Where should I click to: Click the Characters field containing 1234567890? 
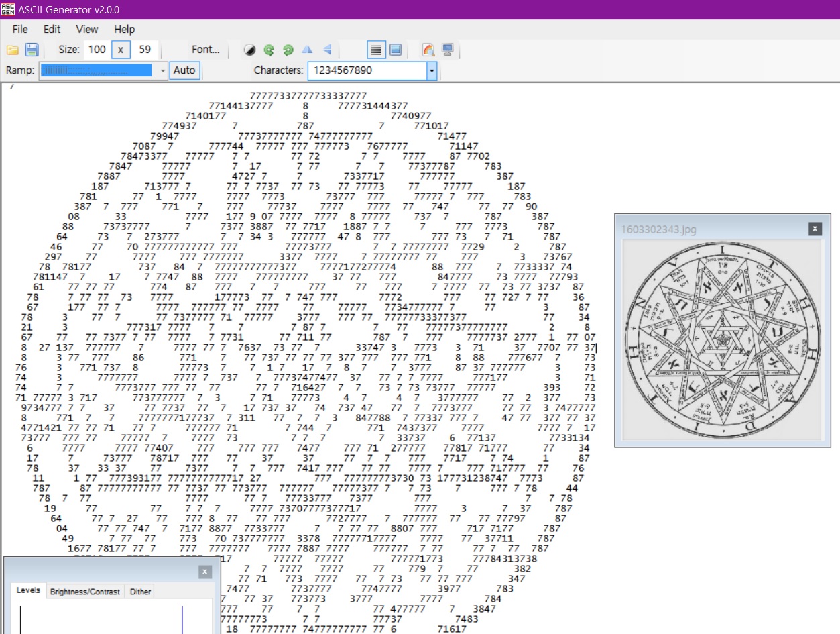(367, 70)
